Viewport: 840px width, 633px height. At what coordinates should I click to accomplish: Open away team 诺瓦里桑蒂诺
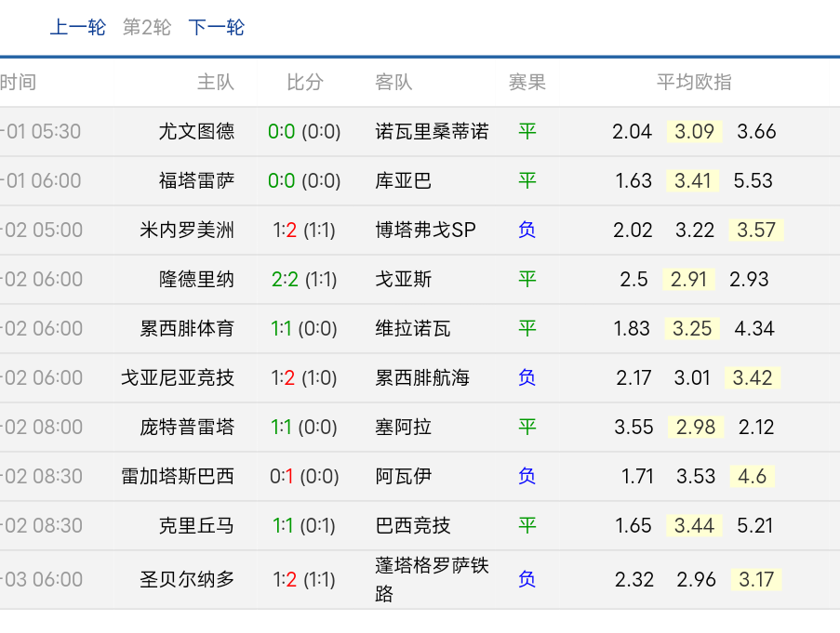coord(432,131)
